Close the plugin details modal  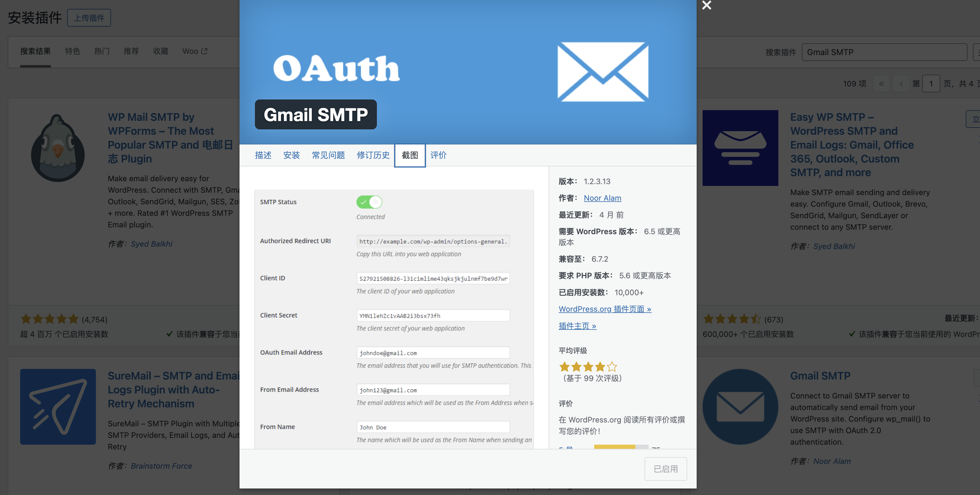pyautogui.click(x=706, y=5)
